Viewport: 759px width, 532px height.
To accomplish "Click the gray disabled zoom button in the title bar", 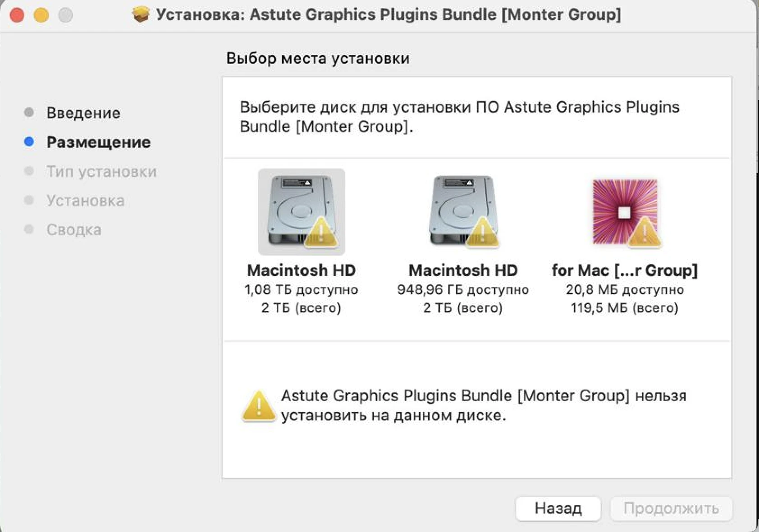I will click(x=66, y=15).
